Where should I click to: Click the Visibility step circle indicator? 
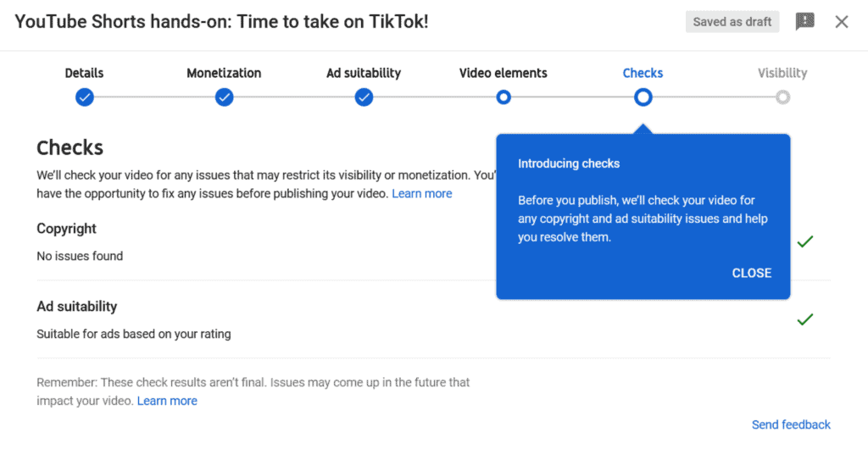[x=782, y=97]
